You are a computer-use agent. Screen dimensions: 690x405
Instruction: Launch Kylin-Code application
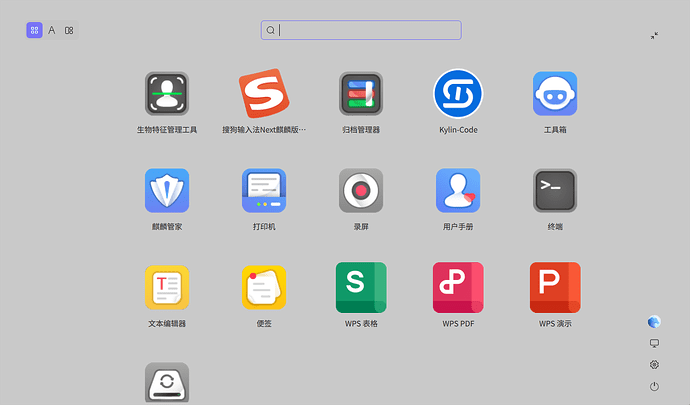click(458, 94)
